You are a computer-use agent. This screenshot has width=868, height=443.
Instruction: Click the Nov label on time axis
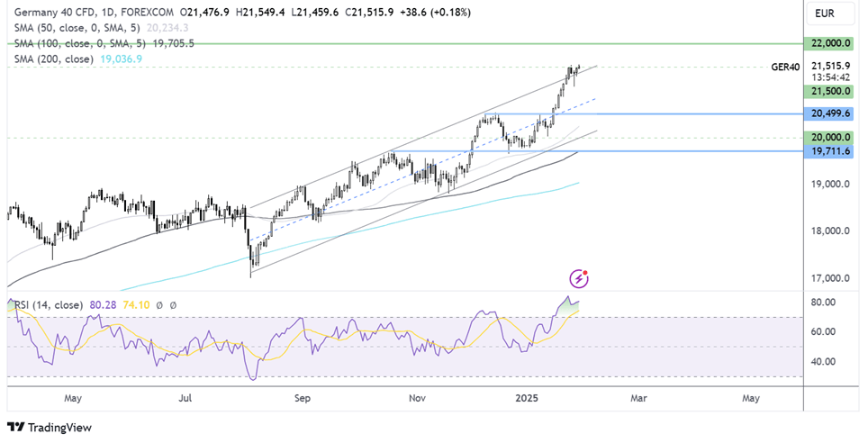[418, 398]
